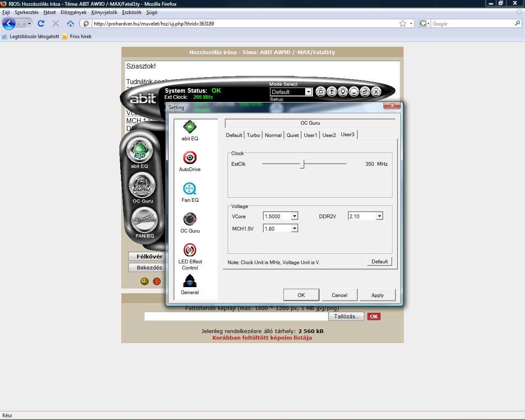Expand the VCore voltage dropdown

click(x=294, y=216)
